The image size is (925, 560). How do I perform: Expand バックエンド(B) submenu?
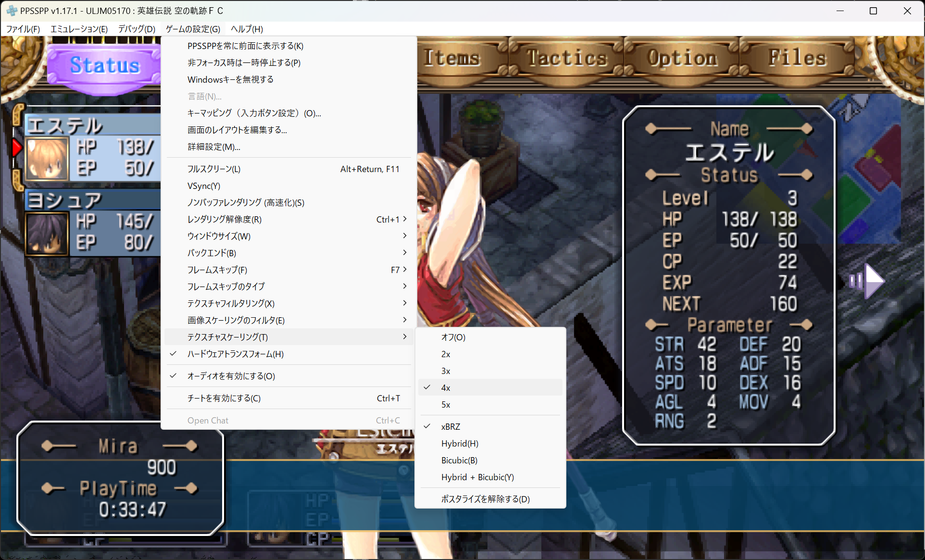pos(288,253)
